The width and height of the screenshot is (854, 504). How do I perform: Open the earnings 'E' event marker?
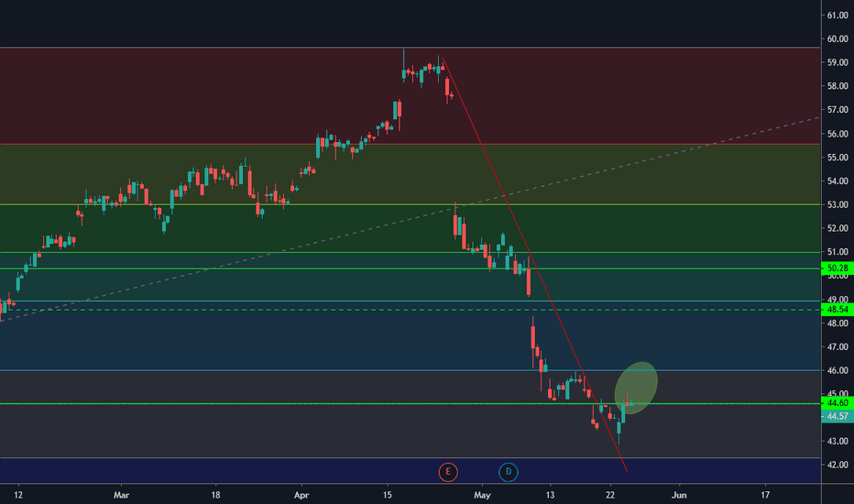(448, 472)
